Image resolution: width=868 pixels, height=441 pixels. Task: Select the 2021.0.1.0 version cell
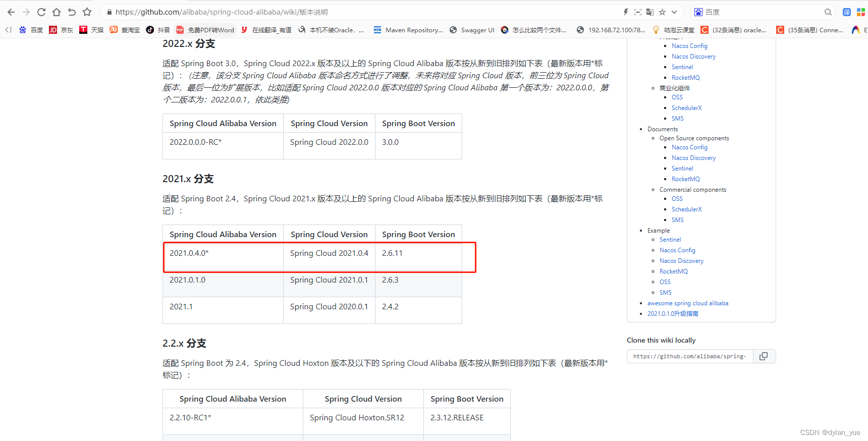pyautogui.click(x=223, y=284)
